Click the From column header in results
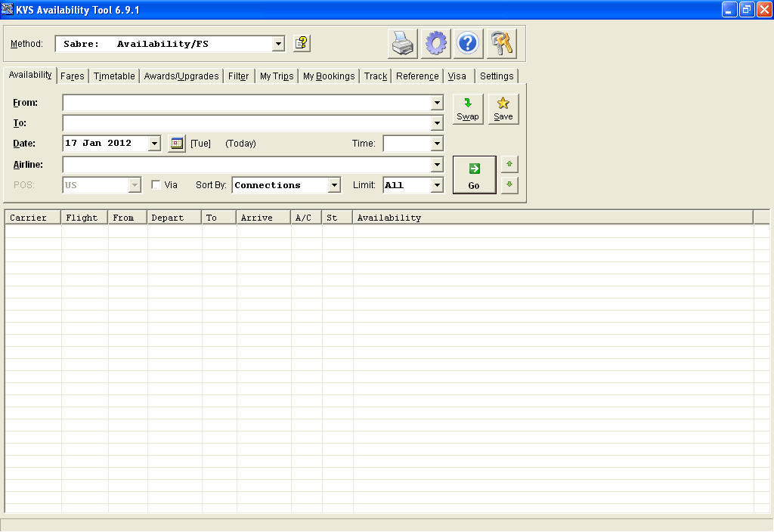 click(x=127, y=218)
